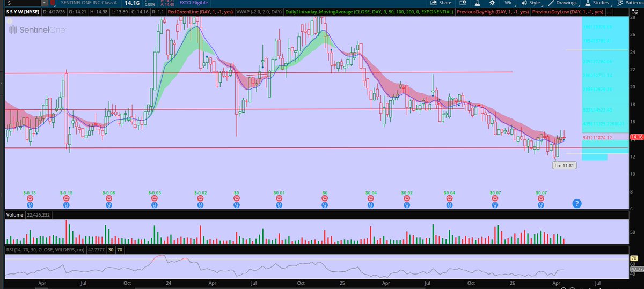The image size is (644, 289).
Task: Open chart settings gear
Action: [x=492, y=3]
